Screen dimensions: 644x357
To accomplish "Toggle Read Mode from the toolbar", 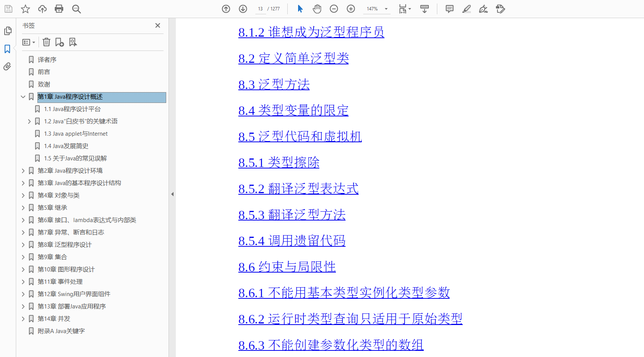I will tap(425, 8).
